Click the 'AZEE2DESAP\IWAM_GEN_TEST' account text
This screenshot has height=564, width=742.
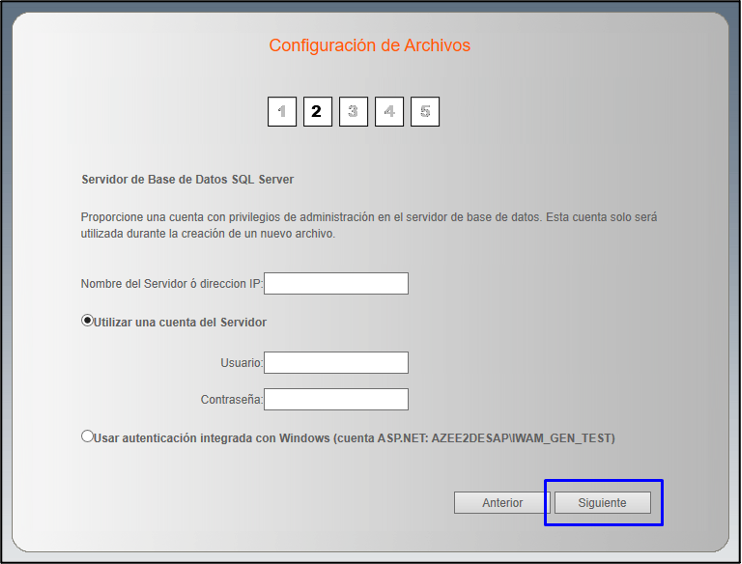(x=522, y=438)
